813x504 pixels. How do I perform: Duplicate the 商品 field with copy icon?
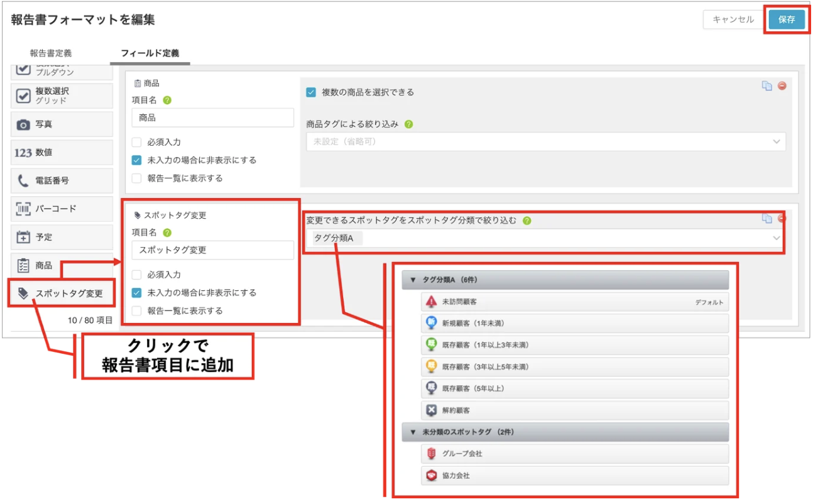point(767,85)
